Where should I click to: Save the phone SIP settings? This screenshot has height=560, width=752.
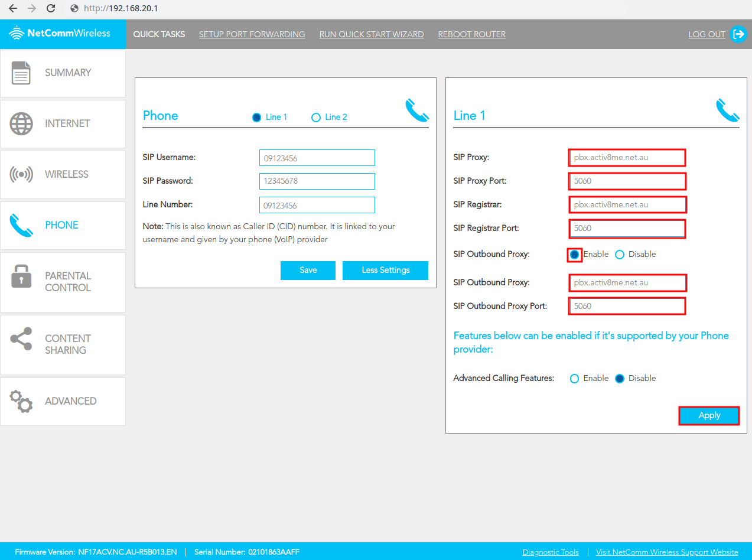(308, 270)
